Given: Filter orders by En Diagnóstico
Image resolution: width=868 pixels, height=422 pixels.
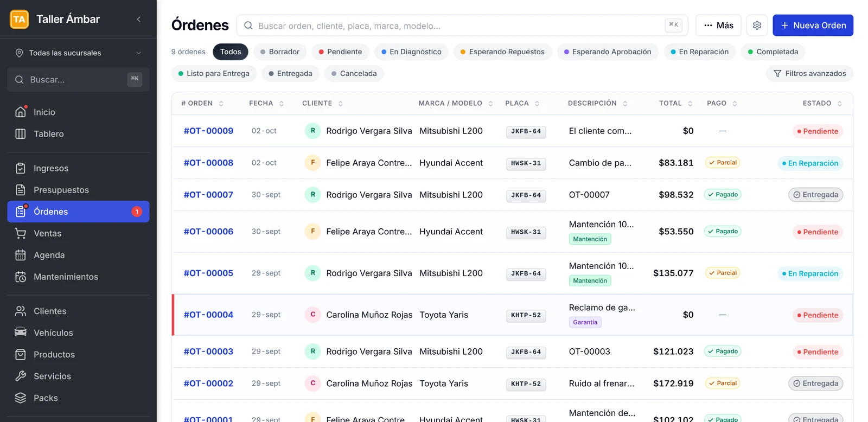Looking at the screenshot, I should (x=411, y=52).
